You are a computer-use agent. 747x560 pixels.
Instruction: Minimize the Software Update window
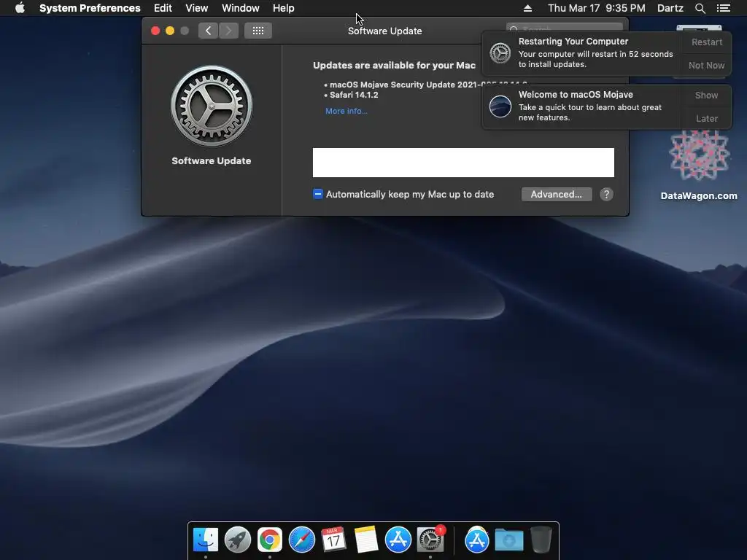[169, 31]
